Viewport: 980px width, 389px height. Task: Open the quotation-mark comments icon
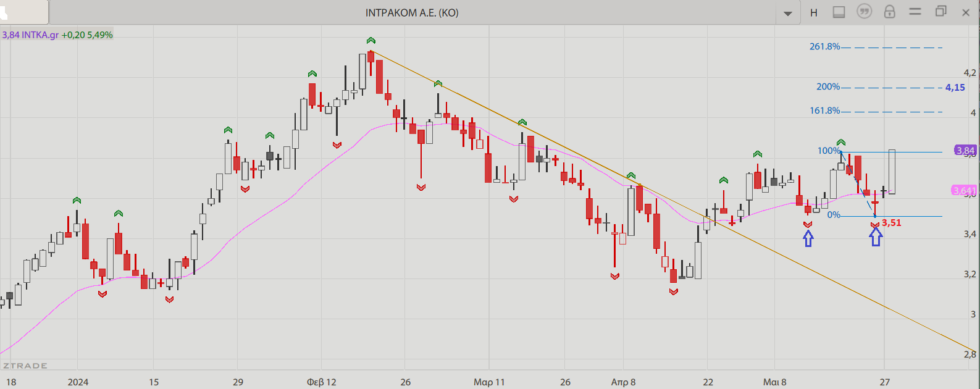click(864, 12)
